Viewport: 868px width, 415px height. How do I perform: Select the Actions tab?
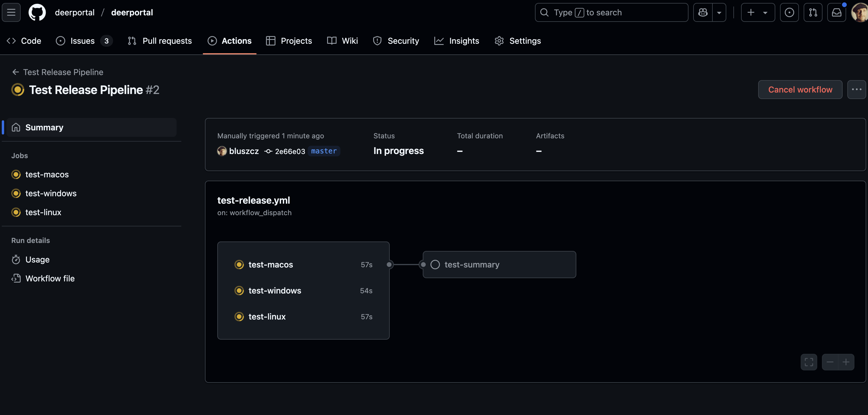coord(229,41)
